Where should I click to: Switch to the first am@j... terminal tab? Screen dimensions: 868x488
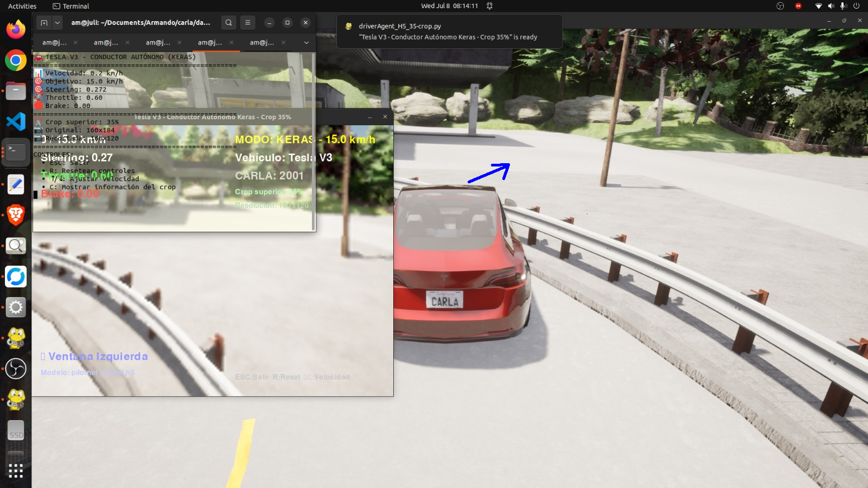[55, 42]
